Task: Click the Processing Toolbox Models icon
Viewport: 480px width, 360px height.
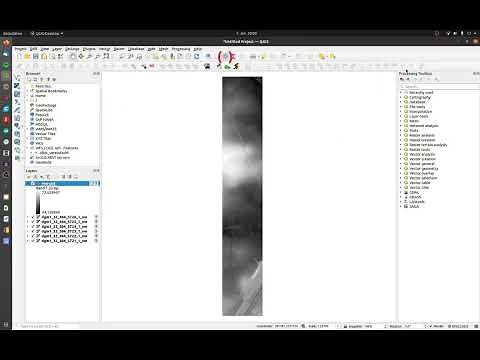Action: (x=402, y=79)
